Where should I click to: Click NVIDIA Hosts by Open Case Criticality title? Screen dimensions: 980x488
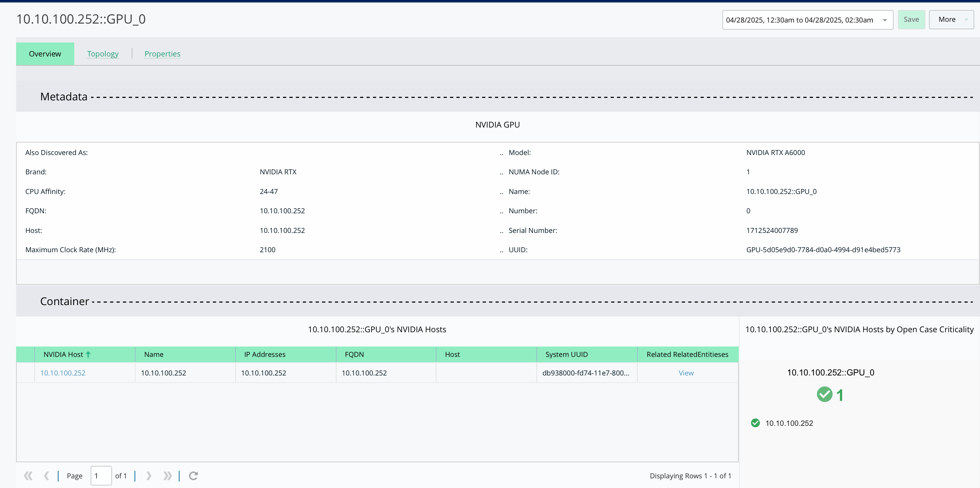859,329
